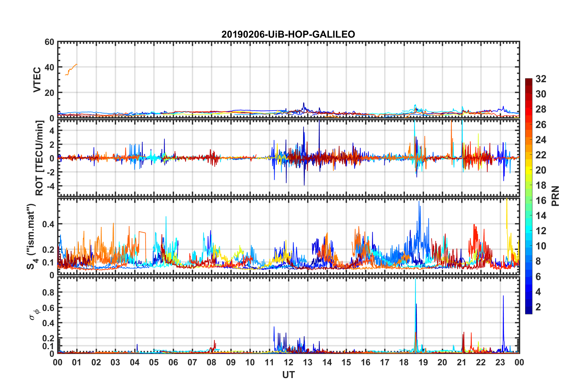
Task: Click the 0.2 tick on the S4 axis
Action: (x=48, y=250)
